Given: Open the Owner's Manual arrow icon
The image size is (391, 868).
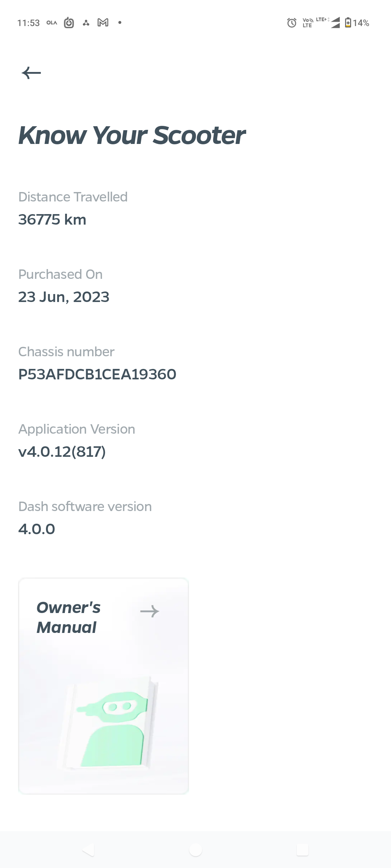Looking at the screenshot, I should tap(150, 611).
